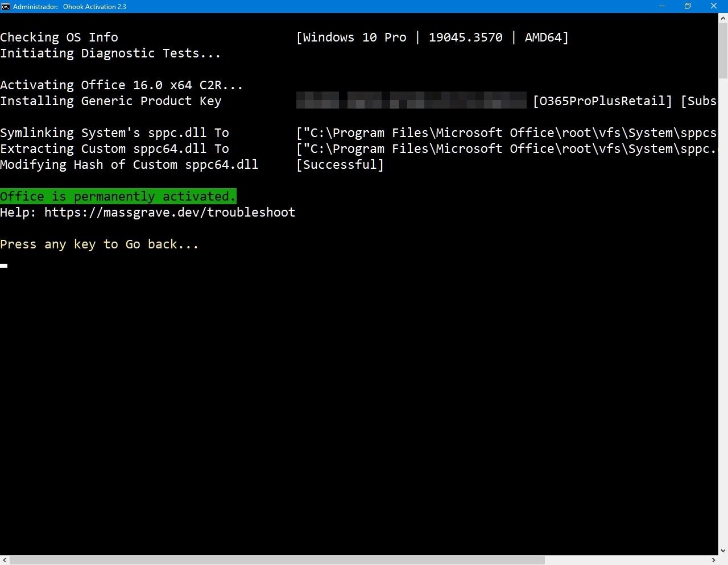Click 'Installing Generic Product Key' text
Screen dimensions: 728x565
[x=110, y=101]
